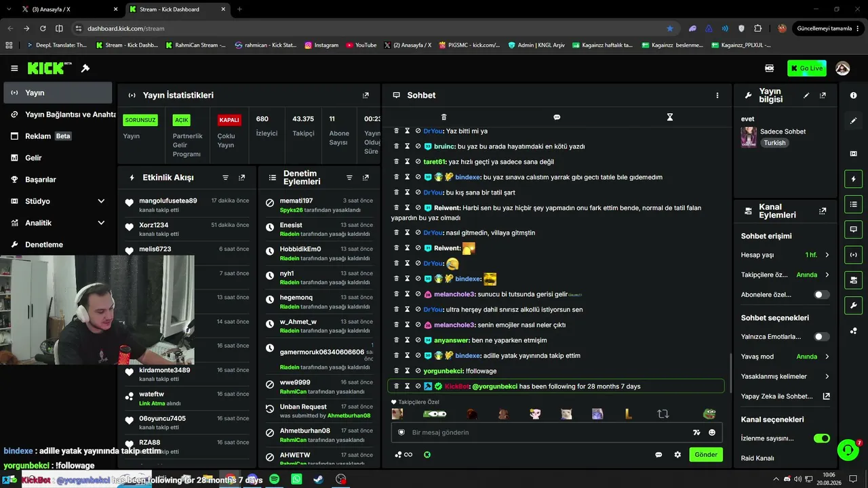Click the broadcast icon in right sidebar
Screen dimensions: 868x488
[853, 255]
